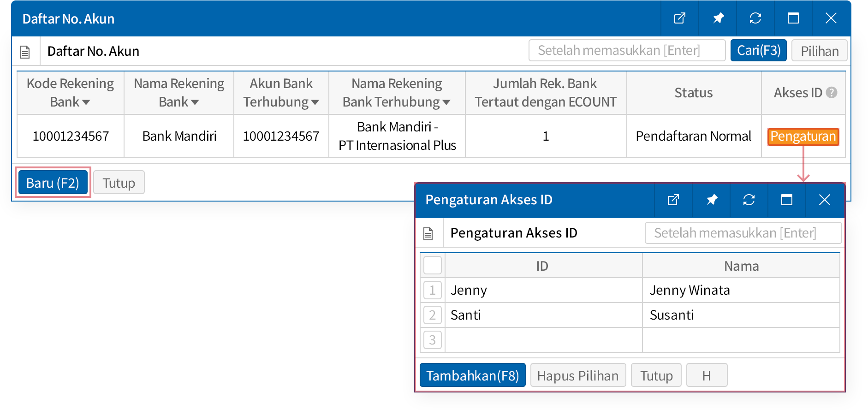
Task: Toggle the select-all checkbox in ID table
Action: point(432,266)
